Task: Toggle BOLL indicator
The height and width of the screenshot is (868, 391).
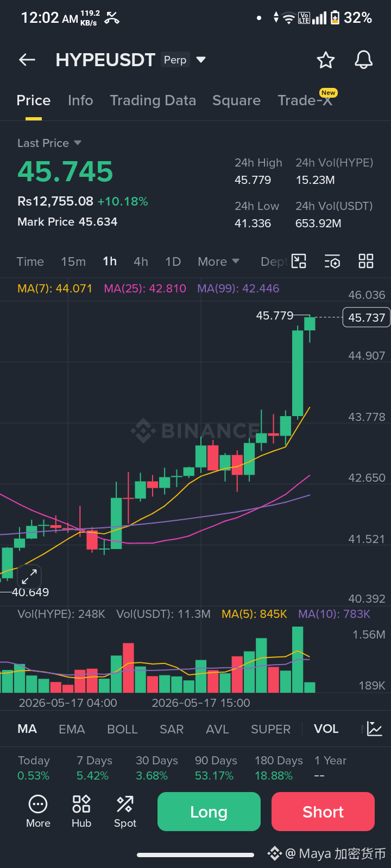Action: click(x=122, y=729)
